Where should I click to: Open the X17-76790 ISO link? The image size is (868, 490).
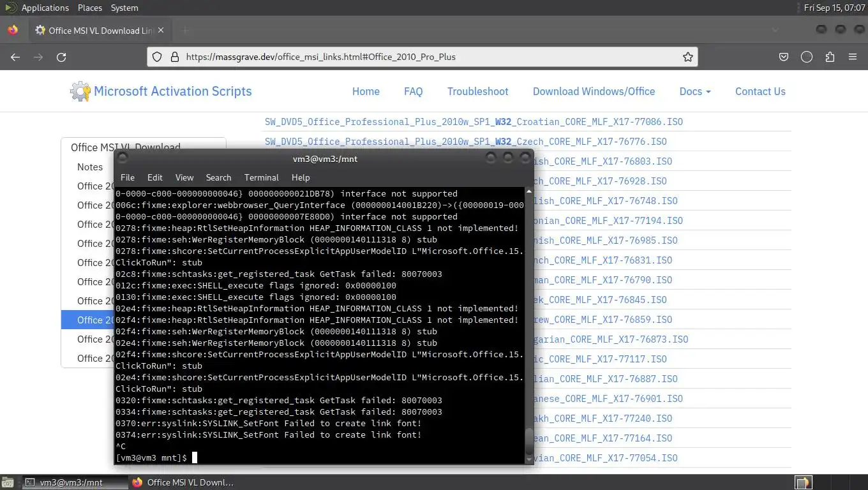pos(603,280)
